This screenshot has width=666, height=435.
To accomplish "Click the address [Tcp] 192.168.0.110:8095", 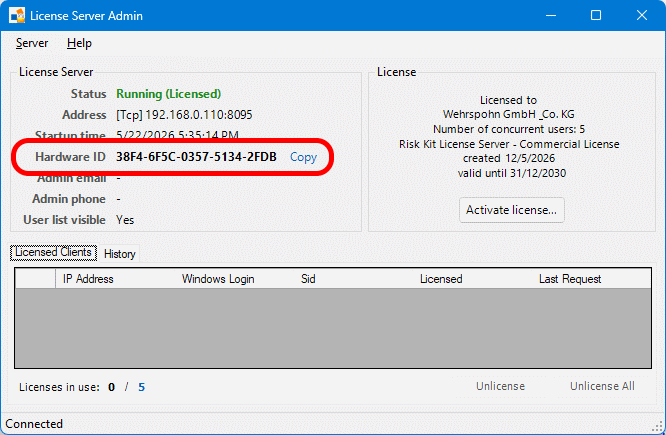I will 184,115.
